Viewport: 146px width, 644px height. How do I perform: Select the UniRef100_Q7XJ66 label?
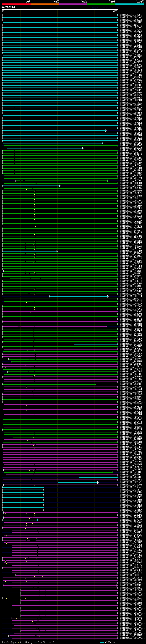point(131,311)
